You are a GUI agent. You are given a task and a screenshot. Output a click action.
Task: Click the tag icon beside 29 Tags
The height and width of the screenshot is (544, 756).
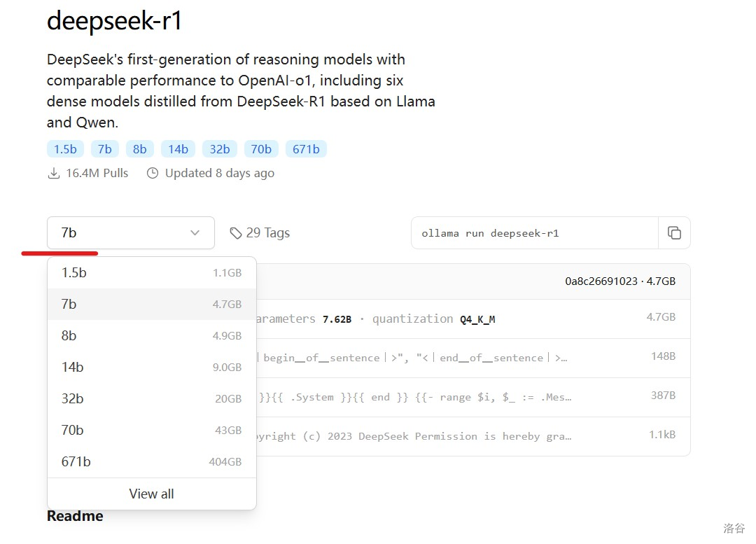click(236, 233)
